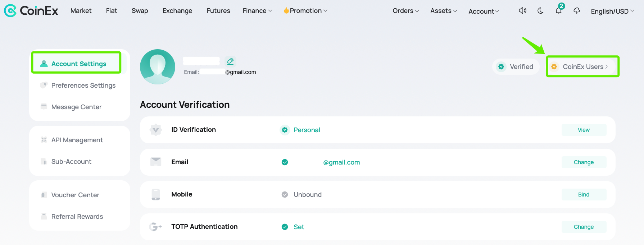The width and height of the screenshot is (644, 245).
Task: Click the Unbound mobile status text
Action: [x=308, y=194]
